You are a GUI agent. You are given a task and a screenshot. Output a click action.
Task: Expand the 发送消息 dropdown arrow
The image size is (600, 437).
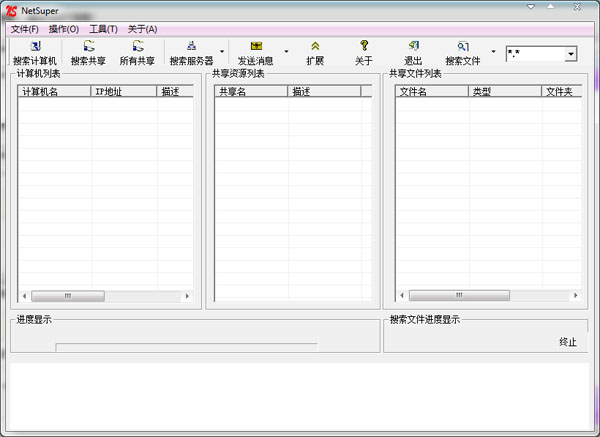click(286, 52)
